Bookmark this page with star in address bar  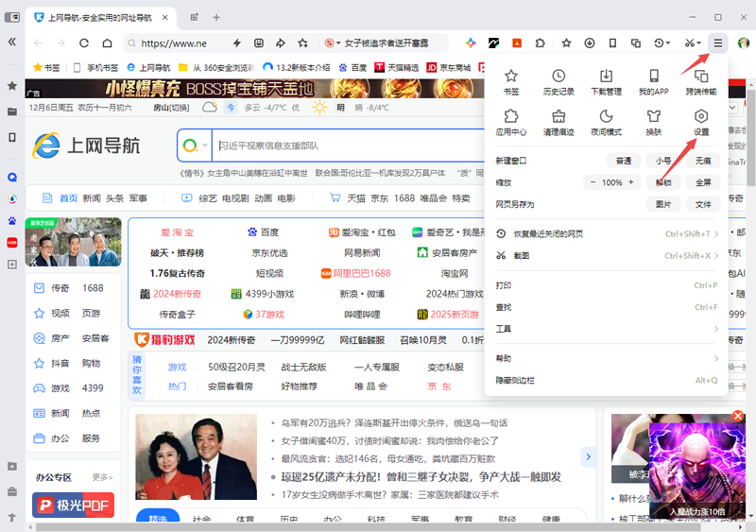[302, 43]
